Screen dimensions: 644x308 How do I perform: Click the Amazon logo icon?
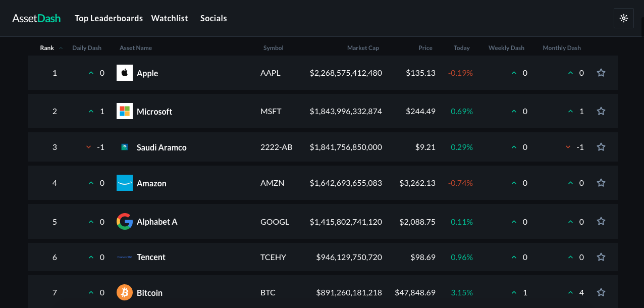[125, 183]
